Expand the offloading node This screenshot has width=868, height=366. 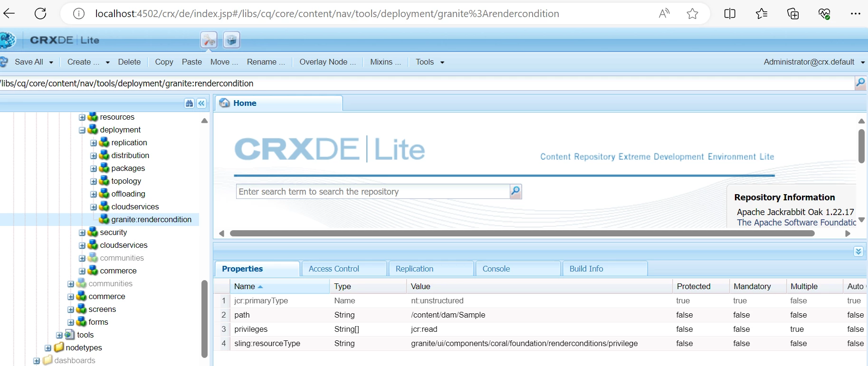(94, 194)
